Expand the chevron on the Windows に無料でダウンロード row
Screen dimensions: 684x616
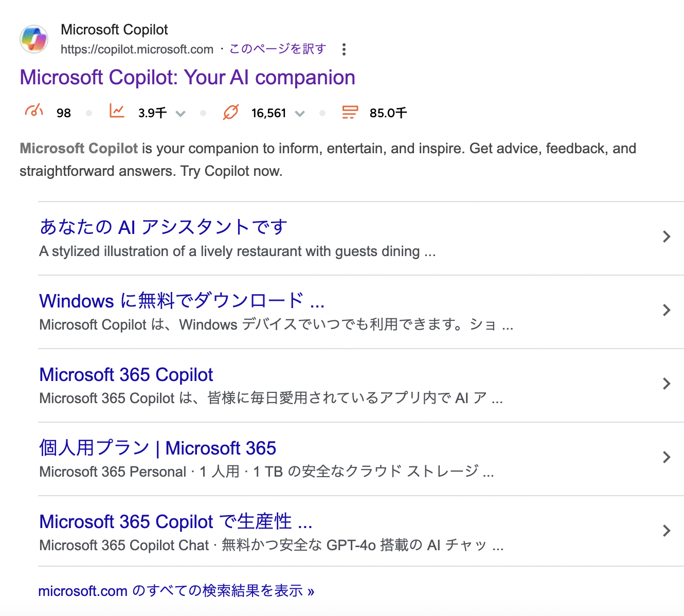(667, 310)
